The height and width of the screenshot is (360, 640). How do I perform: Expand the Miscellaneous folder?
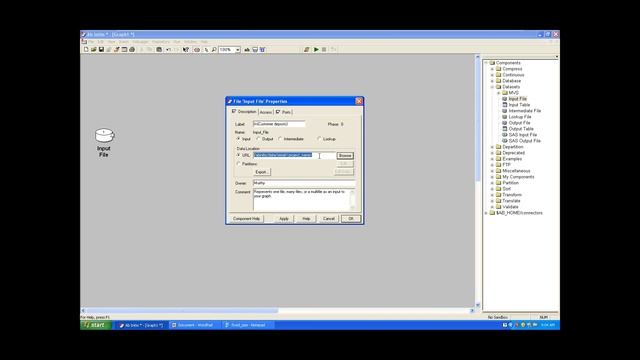[492, 171]
